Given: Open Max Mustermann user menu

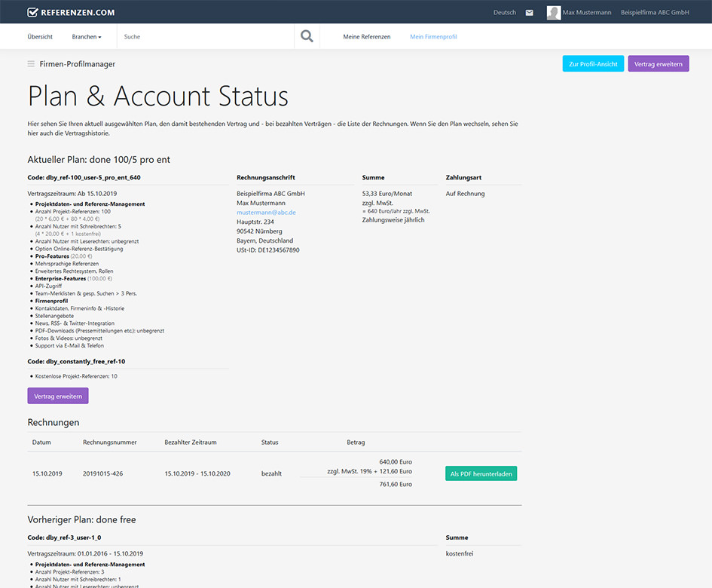Looking at the screenshot, I should coord(587,13).
